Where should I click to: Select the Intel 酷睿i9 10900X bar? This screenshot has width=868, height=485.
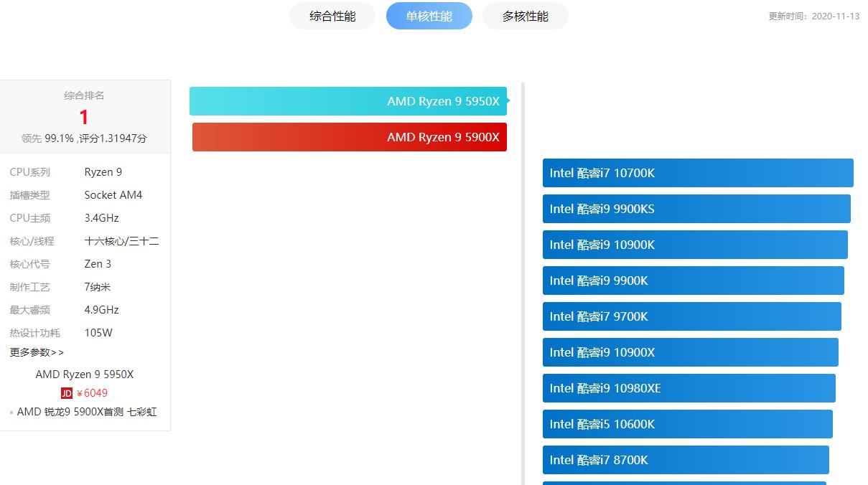coord(689,352)
